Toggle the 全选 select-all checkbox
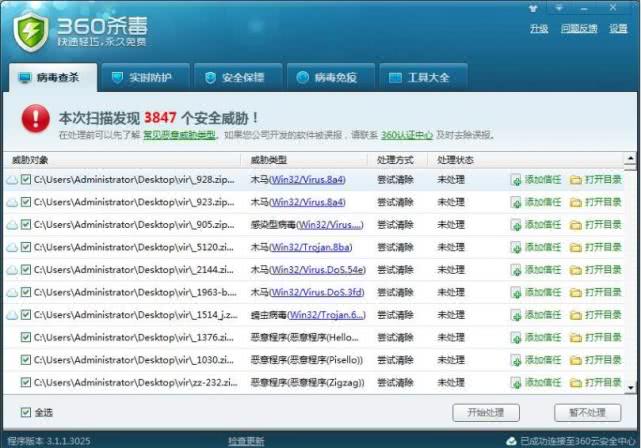The image size is (641, 448). 26,412
